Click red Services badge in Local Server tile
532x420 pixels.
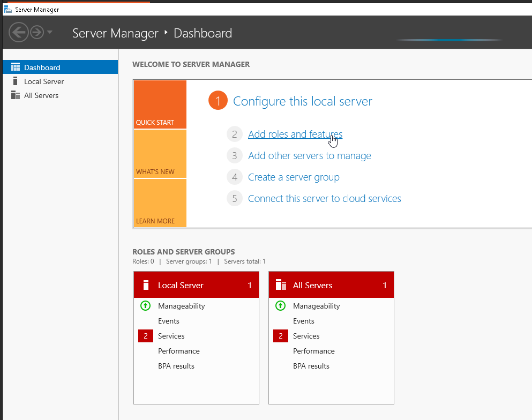145,336
